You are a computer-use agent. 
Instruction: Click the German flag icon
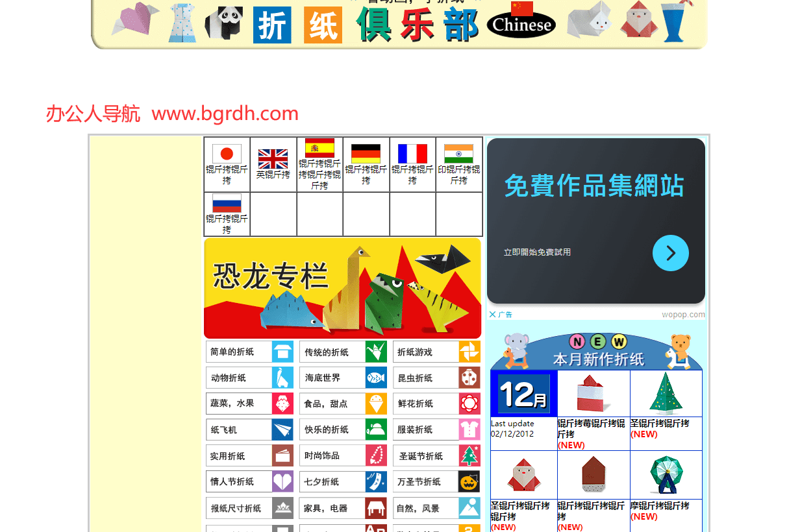click(366, 154)
